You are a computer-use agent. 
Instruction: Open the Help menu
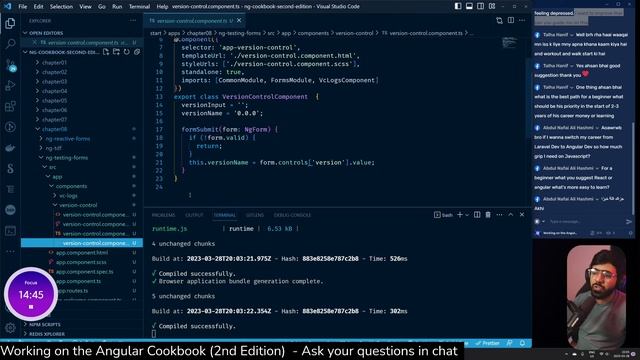[x=162, y=7]
